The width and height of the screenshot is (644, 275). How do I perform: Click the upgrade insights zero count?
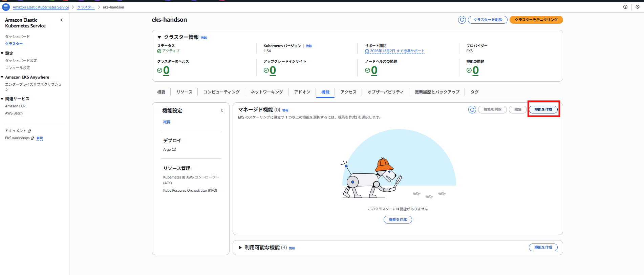[273, 70]
